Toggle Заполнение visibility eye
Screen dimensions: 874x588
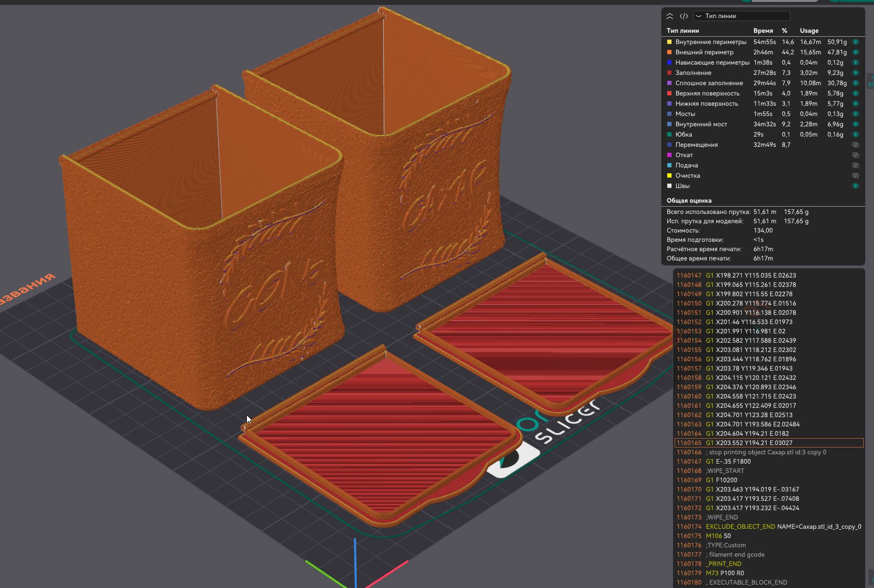[856, 73]
